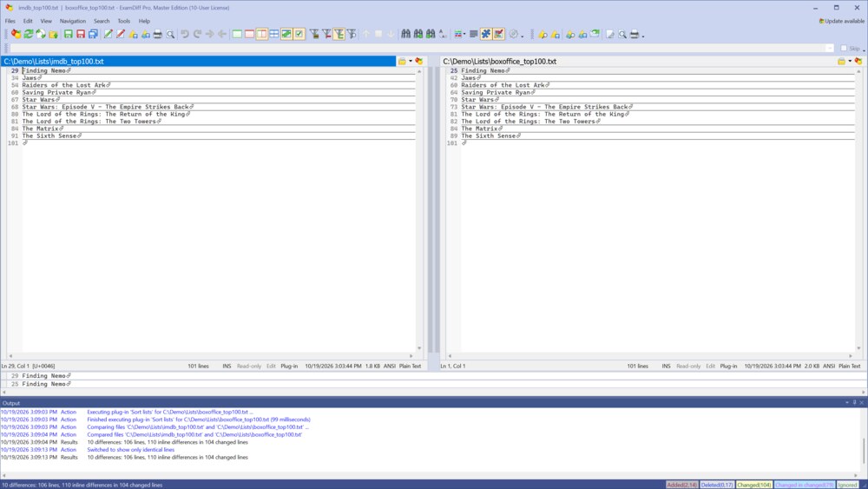Click the left file path field imdb_top100.txt
Viewport: 868px width, 489px height.
tap(198, 62)
